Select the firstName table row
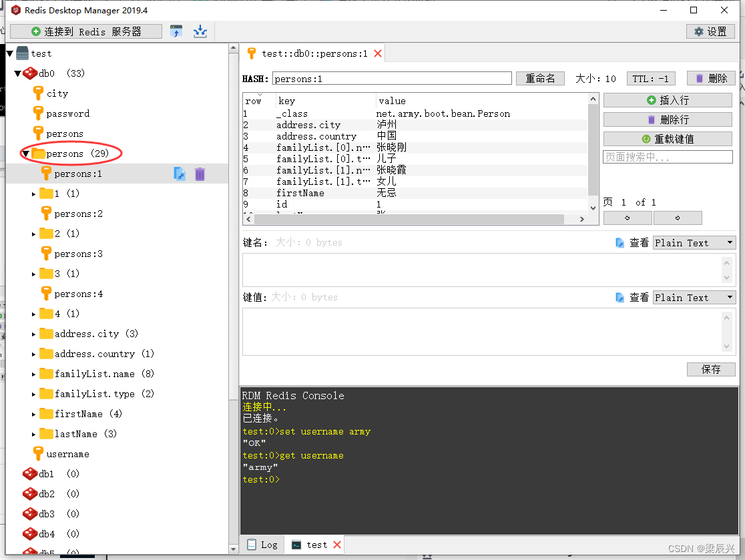The image size is (745, 560). pyautogui.click(x=415, y=193)
